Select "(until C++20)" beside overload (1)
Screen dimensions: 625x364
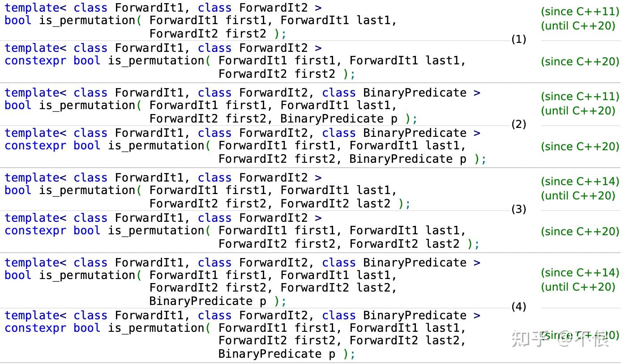tap(578, 26)
